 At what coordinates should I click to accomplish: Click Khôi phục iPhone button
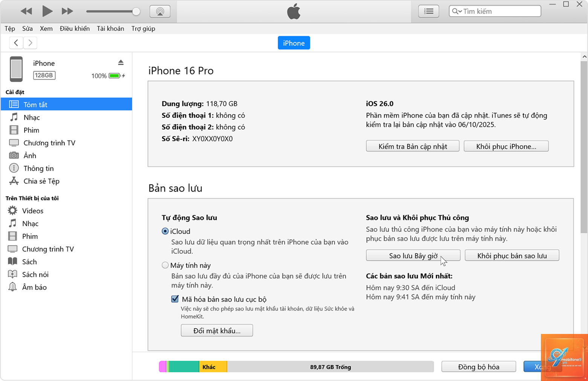[x=506, y=146]
